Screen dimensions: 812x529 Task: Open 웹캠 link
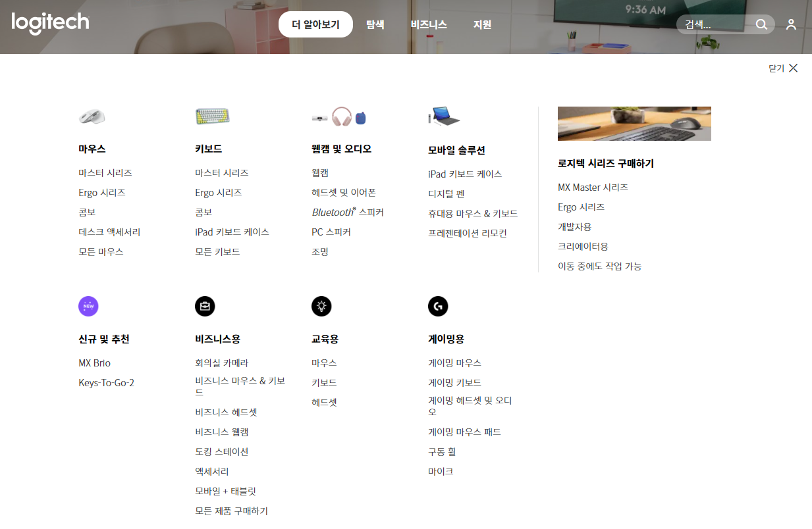pos(320,172)
